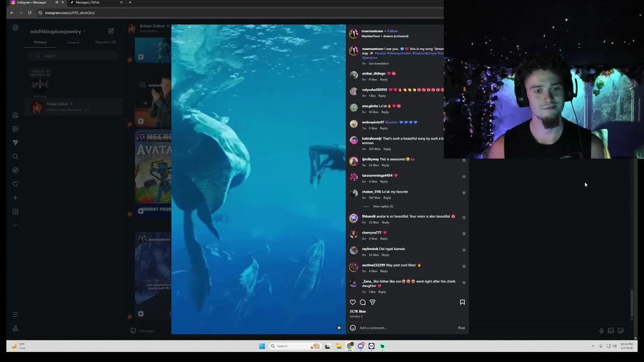Reload the page in browser
The width and height of the screenshot is (644, 362).
[x=30, y=13]
